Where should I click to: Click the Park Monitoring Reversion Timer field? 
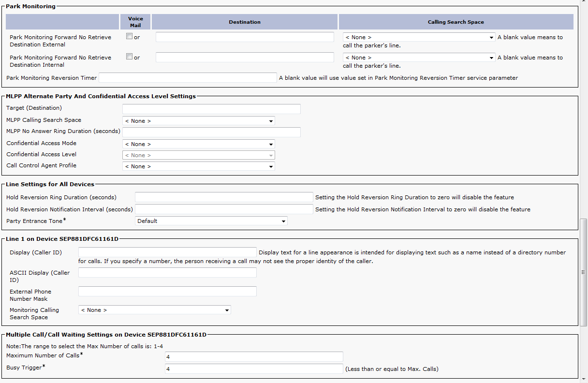pyautogui.click(x=188, y=78)
